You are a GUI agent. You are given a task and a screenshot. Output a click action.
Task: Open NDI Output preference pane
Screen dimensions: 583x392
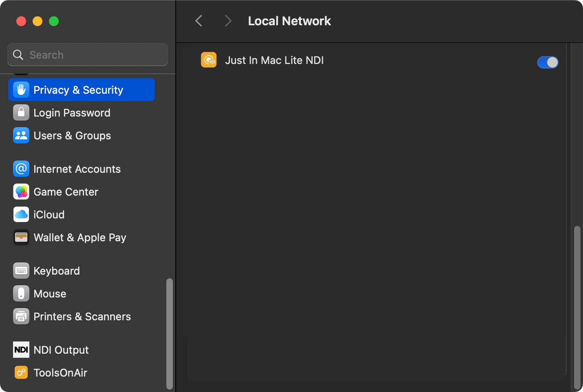[82, 350]
